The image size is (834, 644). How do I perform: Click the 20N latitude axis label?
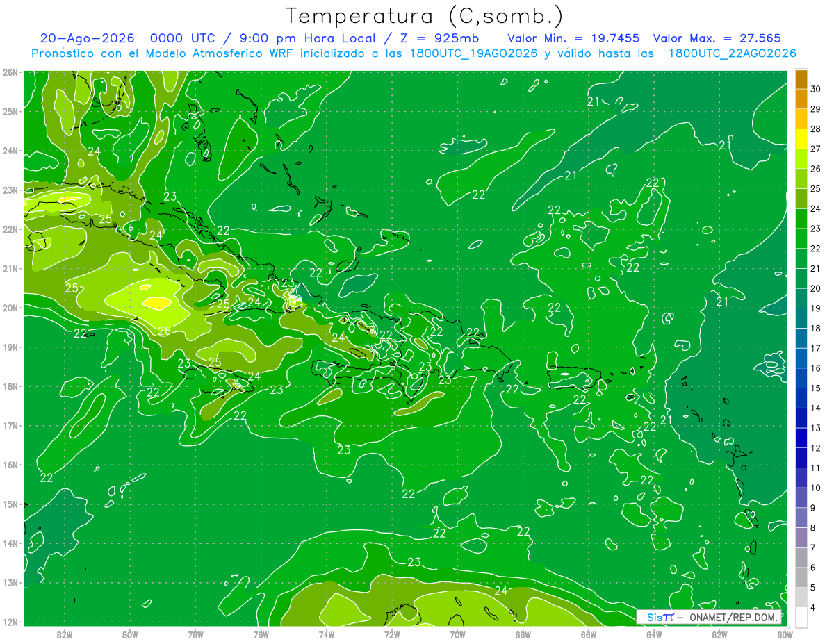click(x=10, y=308)
